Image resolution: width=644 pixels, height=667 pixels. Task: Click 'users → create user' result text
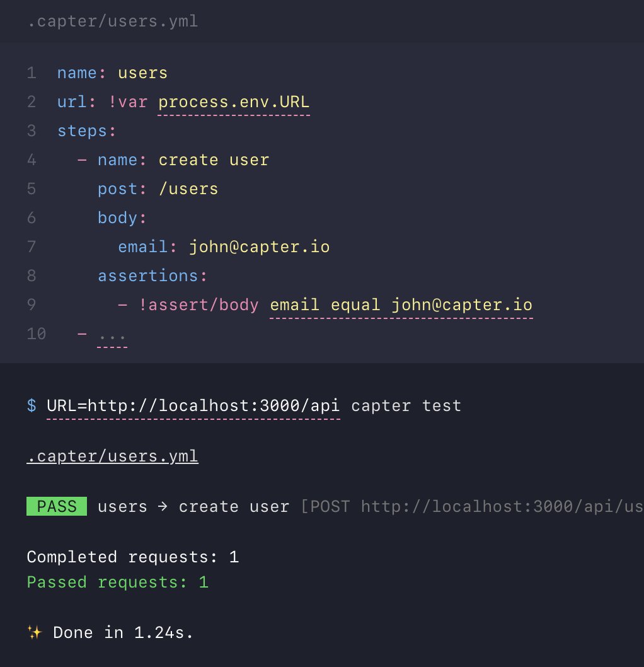pos(193,507)
